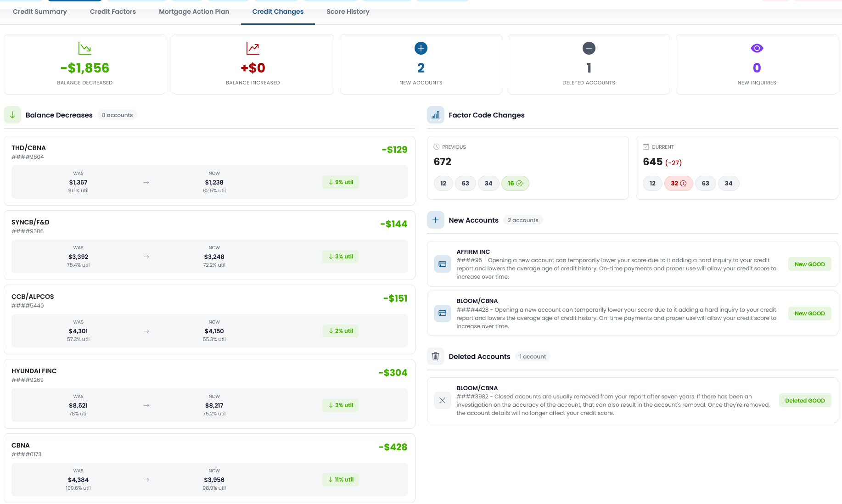Viewport: 842px width, 504px height.
Task: Click the plus icon beside New Accounts heading
Action: pos(435,220)
